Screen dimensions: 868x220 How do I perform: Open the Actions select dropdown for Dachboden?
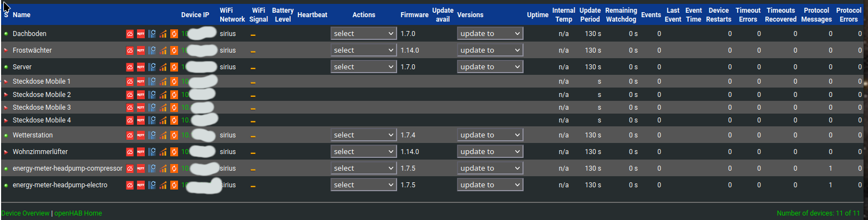click(363, 33)
